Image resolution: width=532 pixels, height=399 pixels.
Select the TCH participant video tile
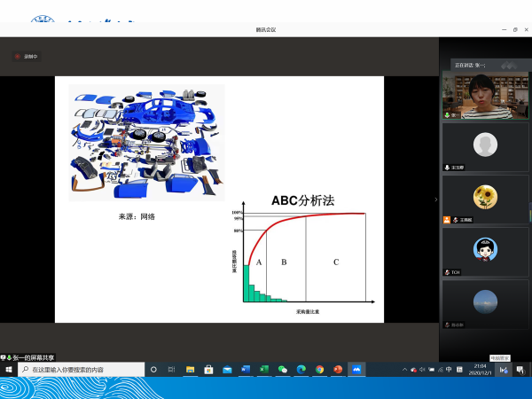(x=484, y=251)
